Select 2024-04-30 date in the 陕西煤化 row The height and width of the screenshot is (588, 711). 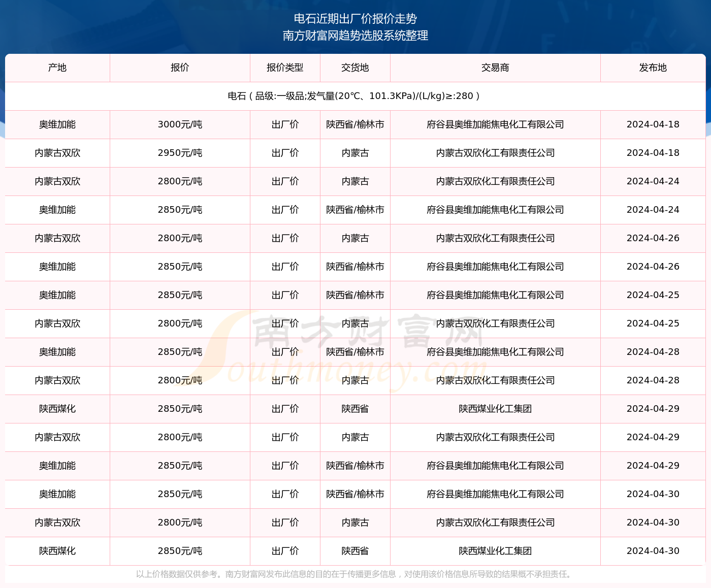click(653, 551)
